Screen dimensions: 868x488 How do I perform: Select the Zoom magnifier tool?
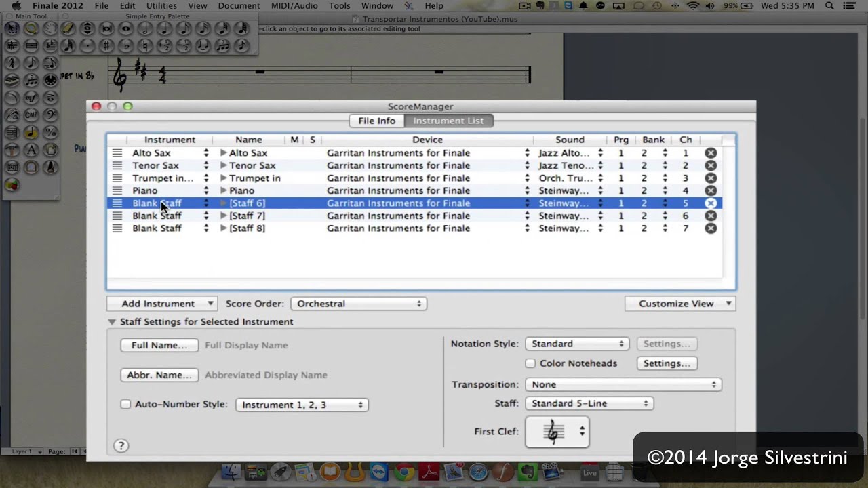click(31, 28)
